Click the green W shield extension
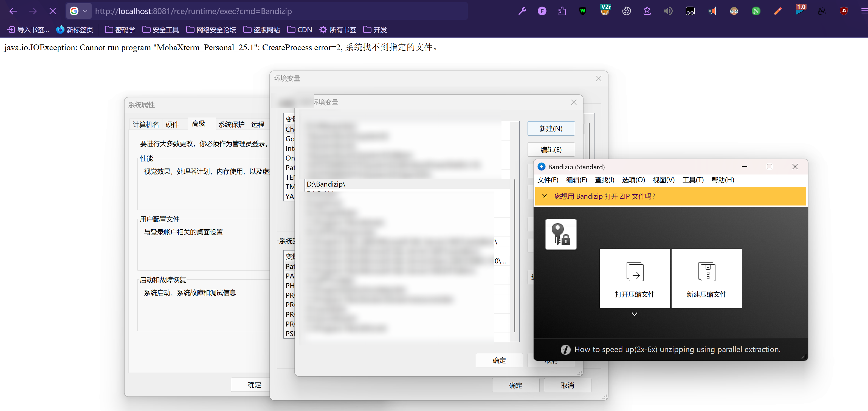This screenshot has width=868, height=411. pyautogui.click(x=583, y=11)
